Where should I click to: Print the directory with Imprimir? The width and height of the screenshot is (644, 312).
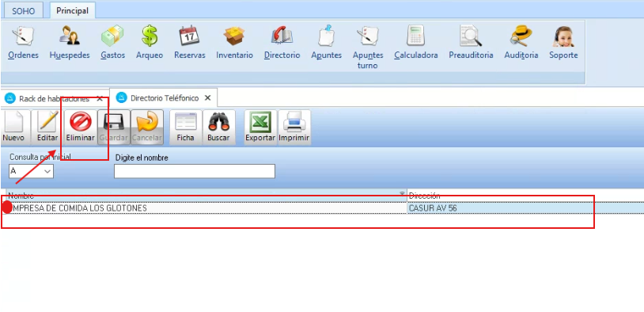pyautogui.click(x=294, y=127)
